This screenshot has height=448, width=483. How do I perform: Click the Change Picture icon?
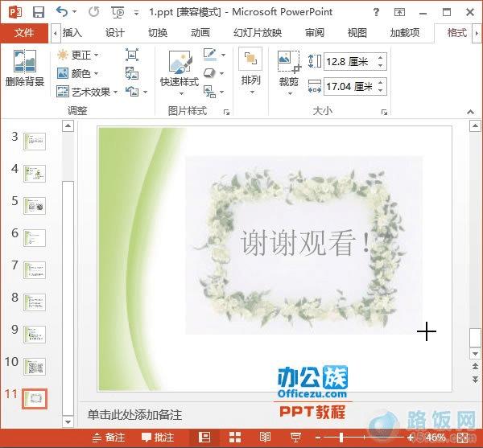pos(132,73)
